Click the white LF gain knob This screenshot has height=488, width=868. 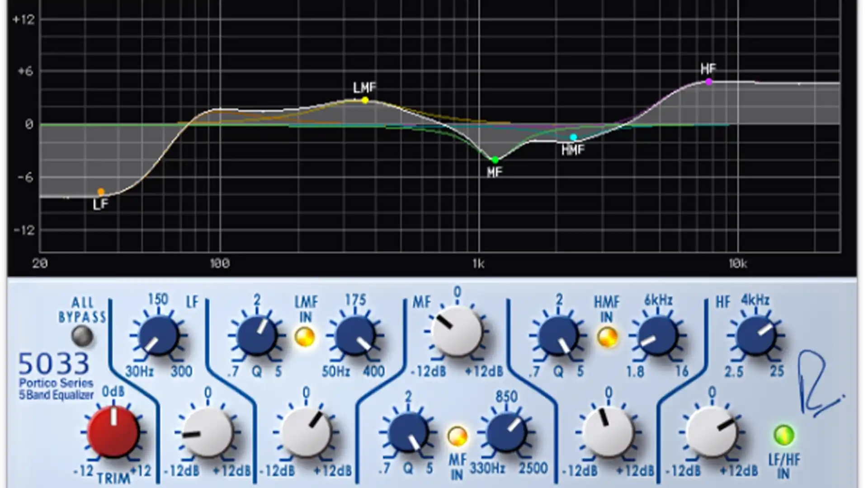pyautogui.click(x=208, y=432)
